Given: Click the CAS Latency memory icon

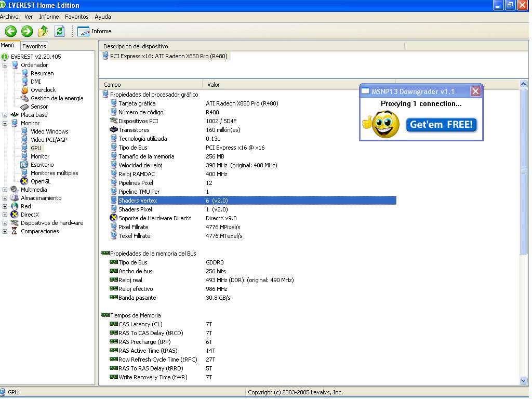Looking at the screenshot, I should click(113, 324).
